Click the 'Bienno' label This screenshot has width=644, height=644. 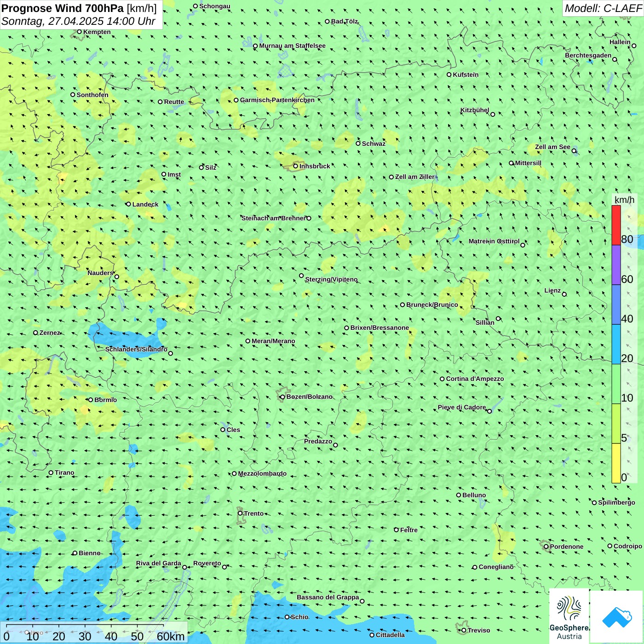[89, 553]
